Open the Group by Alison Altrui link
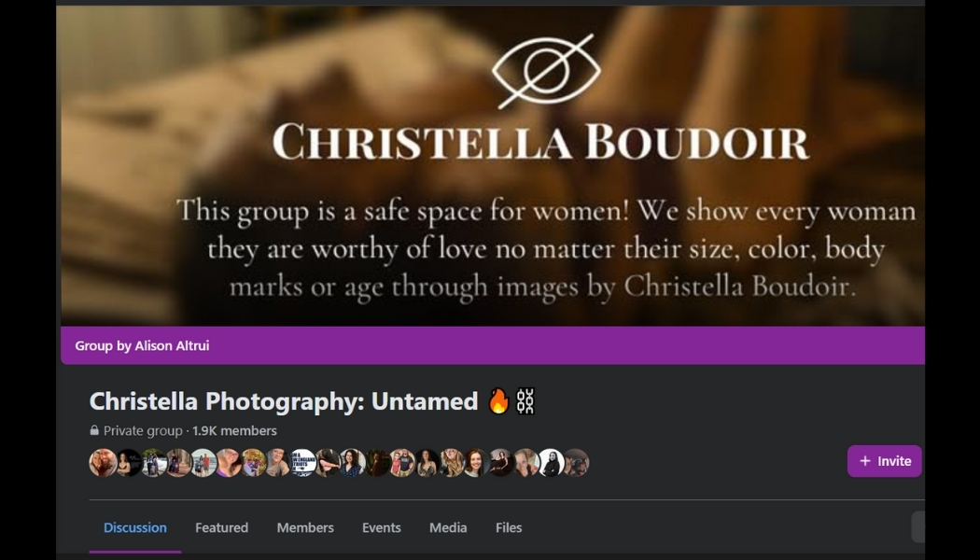Screen dimensions: 980x560 pyautogui.click(x=142, y=345)
